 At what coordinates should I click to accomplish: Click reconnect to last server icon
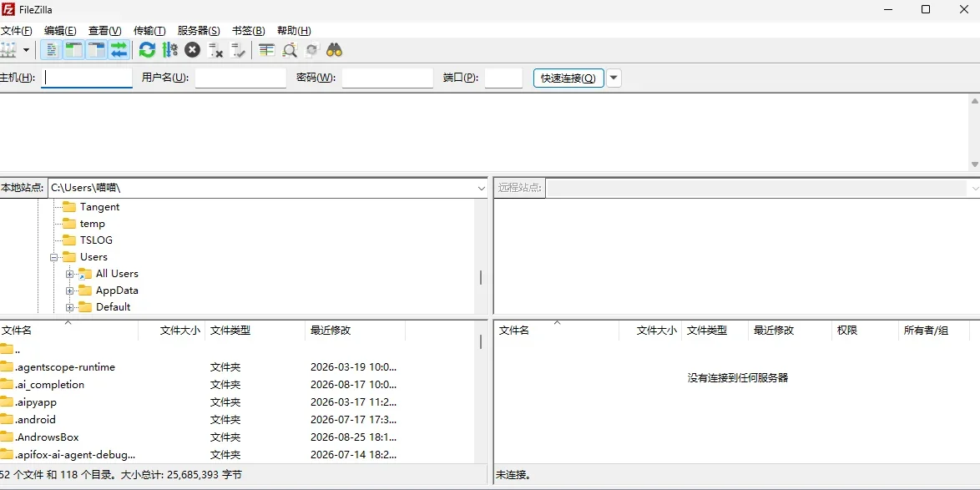click(238, 50)
